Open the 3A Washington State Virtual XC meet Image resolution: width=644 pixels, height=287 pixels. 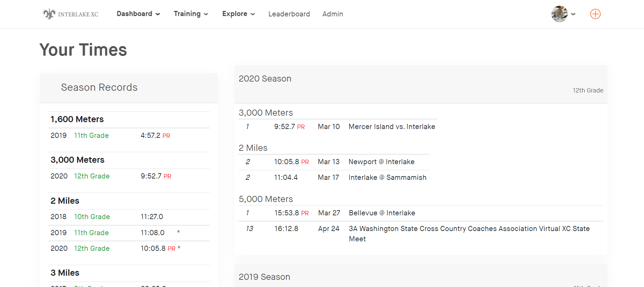469,234
